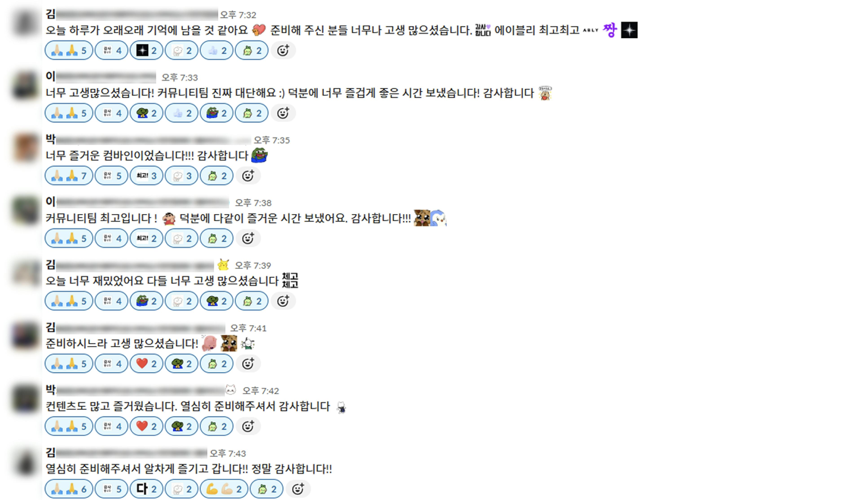Toggle praying hands reaction with count 7
The image size is (868, 500).
pos(69,176)
